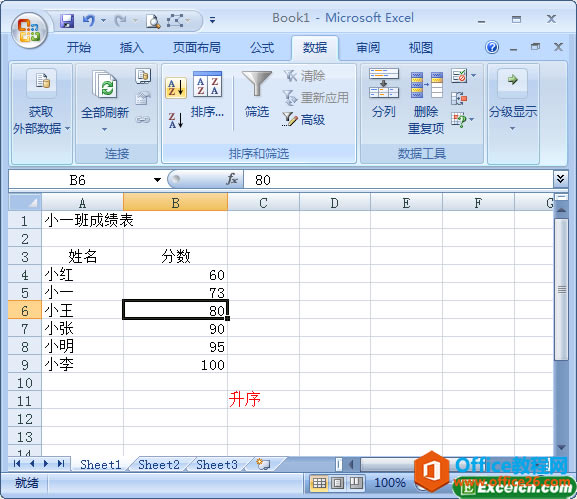Select cell B9 containing 100

click(176, 365)
